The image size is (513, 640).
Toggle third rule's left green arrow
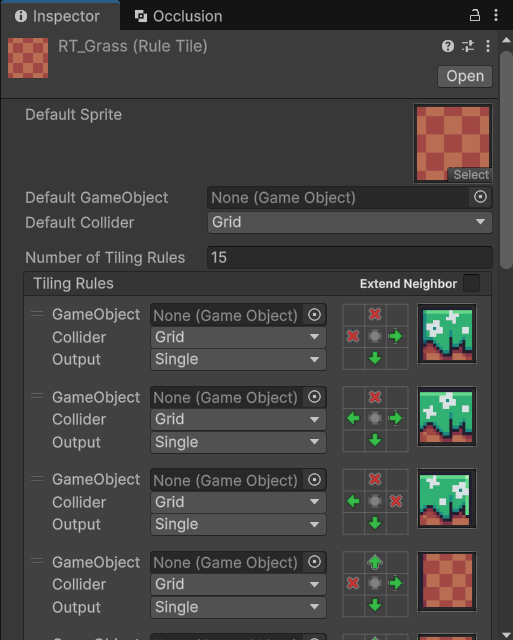(x=353, y=501)
